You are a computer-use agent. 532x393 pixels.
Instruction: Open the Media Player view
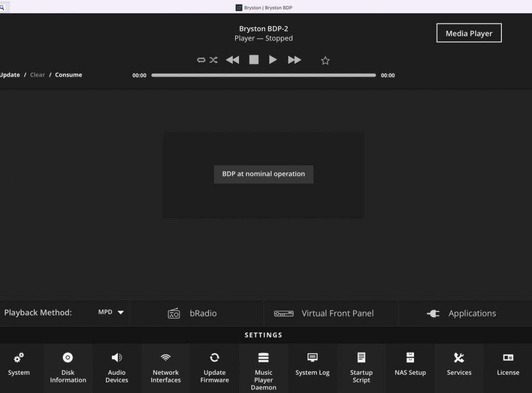tap(469, 33)
